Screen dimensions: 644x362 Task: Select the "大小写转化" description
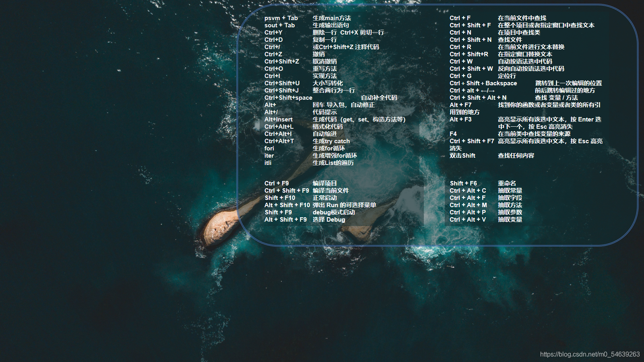pos(328,83)
